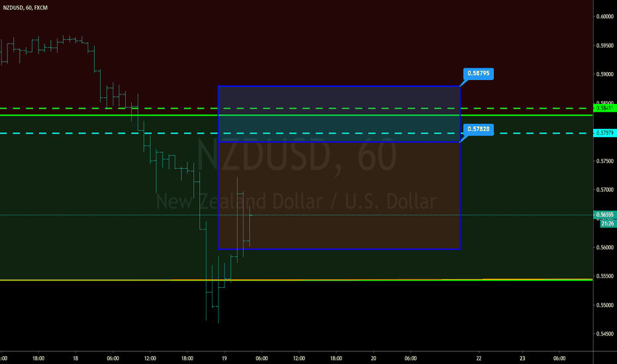Select the 0.58795 price callout label
Screen dimensions: 617x364
(x=479, y=73)
